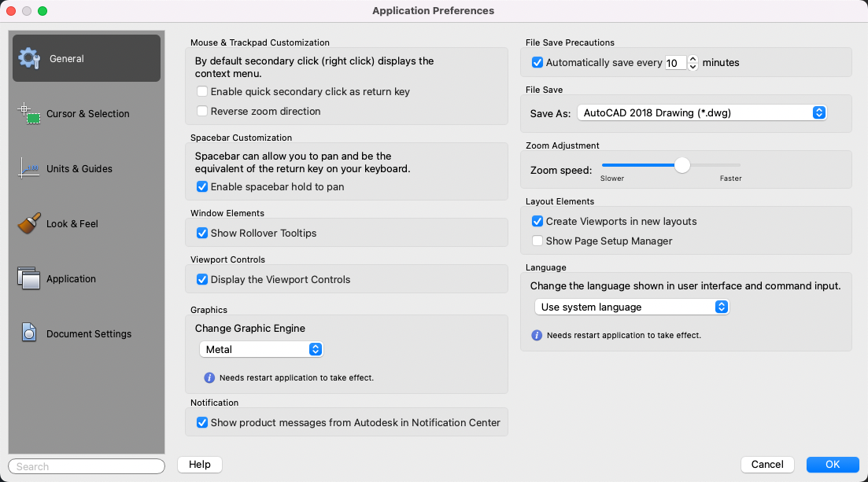Click info icon under Graphic Engine
The width and height of the screenshot is (868, 482).
[209, 377]
